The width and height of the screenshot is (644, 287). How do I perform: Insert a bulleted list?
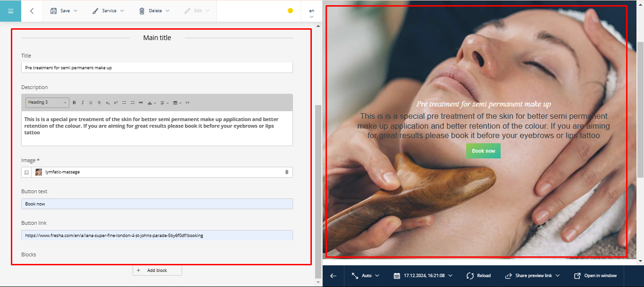tap(124, 103)
